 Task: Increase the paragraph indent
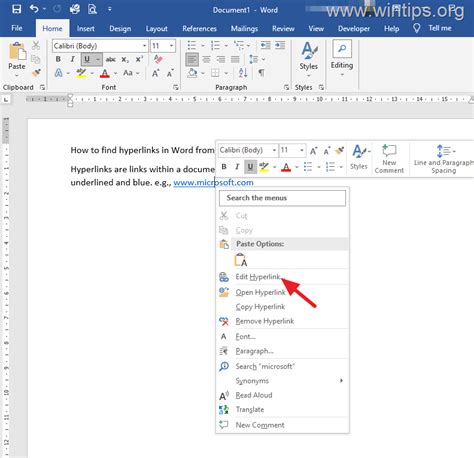pyautogui.click(x=280, y=45)
